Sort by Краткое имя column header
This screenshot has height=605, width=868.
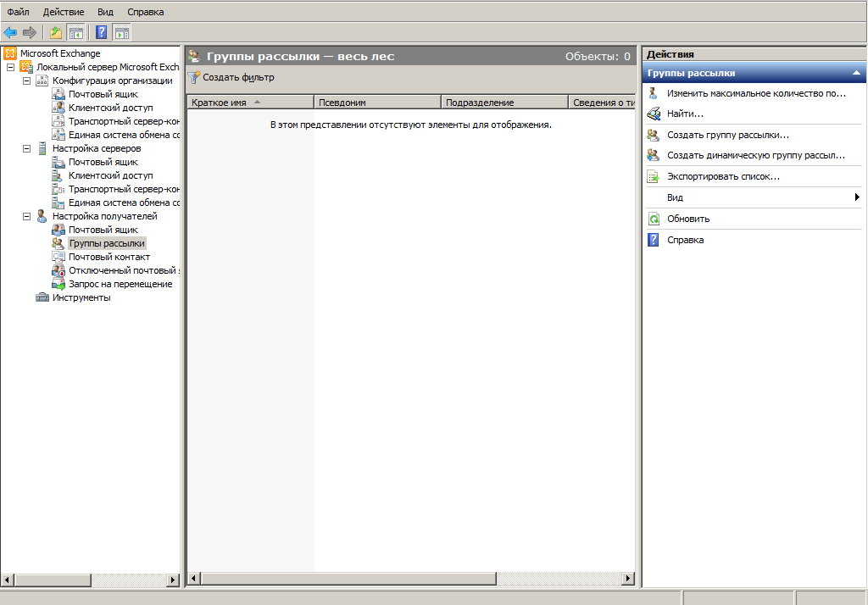pos(251,103)
